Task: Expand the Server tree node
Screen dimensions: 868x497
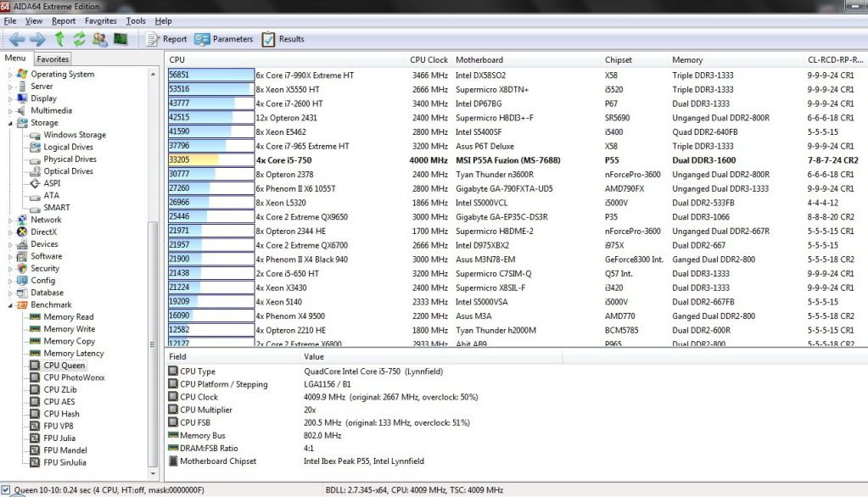Action: tap(10, 87)
